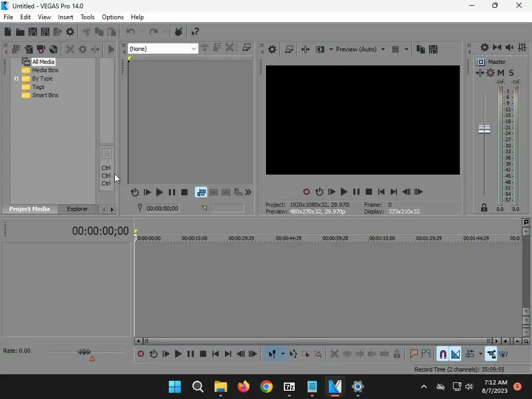The image size is (532, 399).
Task: Stop playback on the video preview transport
Action: tap(369, 192)
